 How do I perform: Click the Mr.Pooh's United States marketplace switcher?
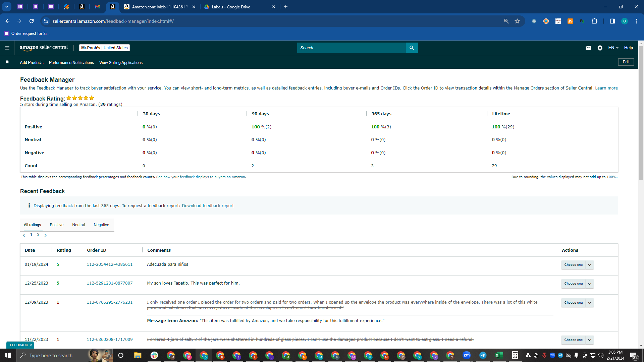104,48
